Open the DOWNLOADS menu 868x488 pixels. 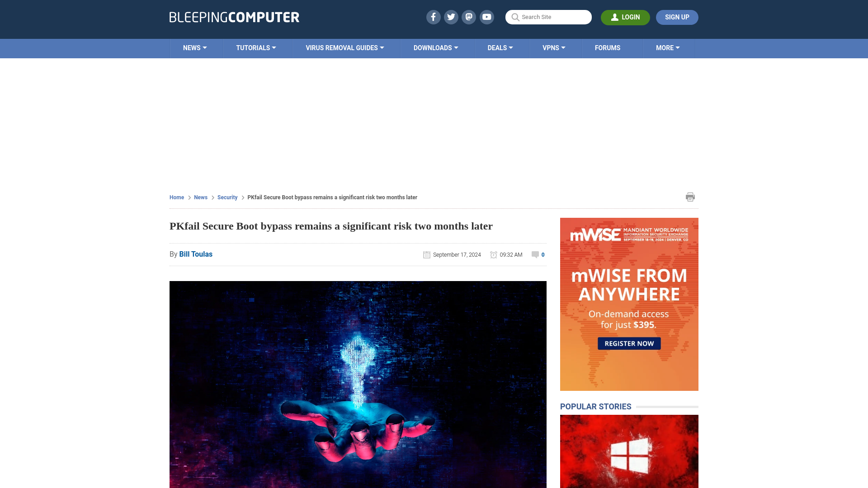(x=436, y=47)
